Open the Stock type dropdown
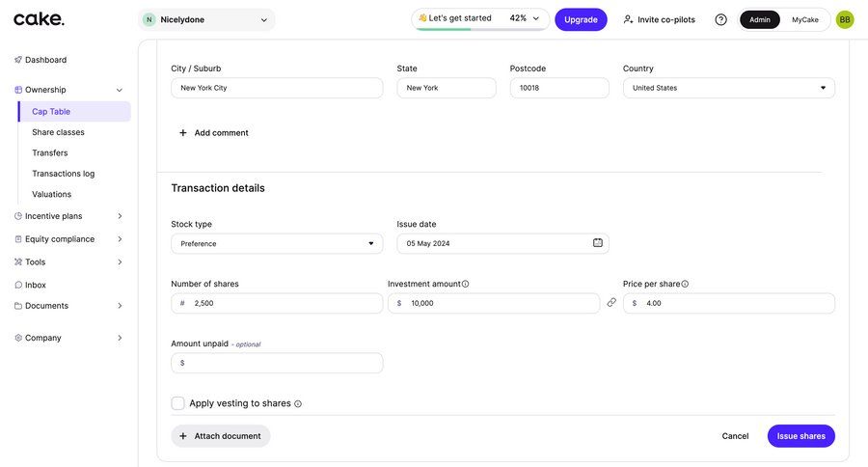 pyautogui.click(x=277, y=243)
